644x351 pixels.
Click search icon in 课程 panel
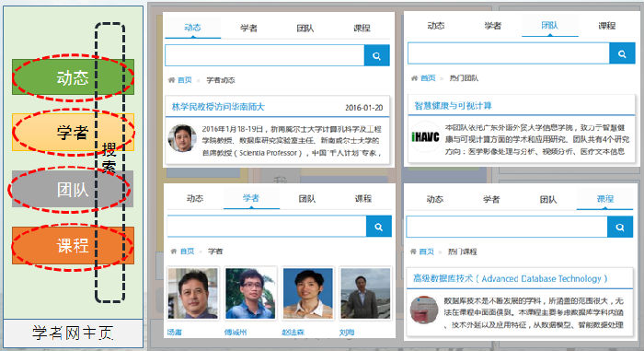coord(620,227)
